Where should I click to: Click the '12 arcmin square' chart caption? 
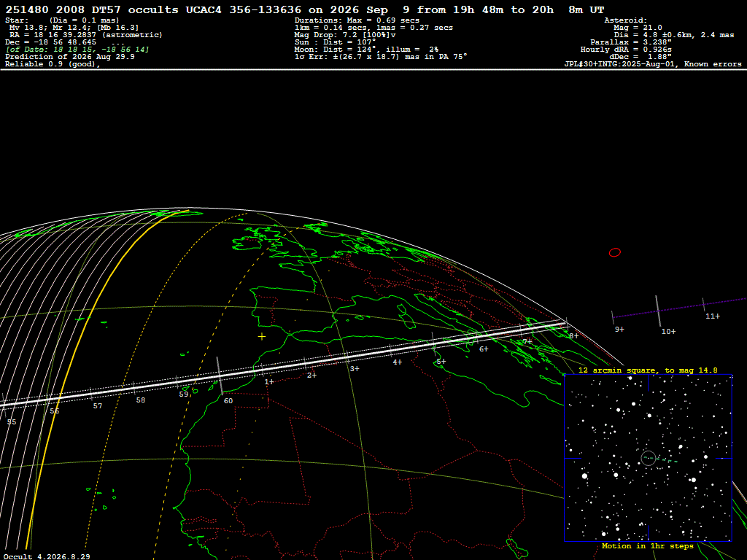click(648, 370)
